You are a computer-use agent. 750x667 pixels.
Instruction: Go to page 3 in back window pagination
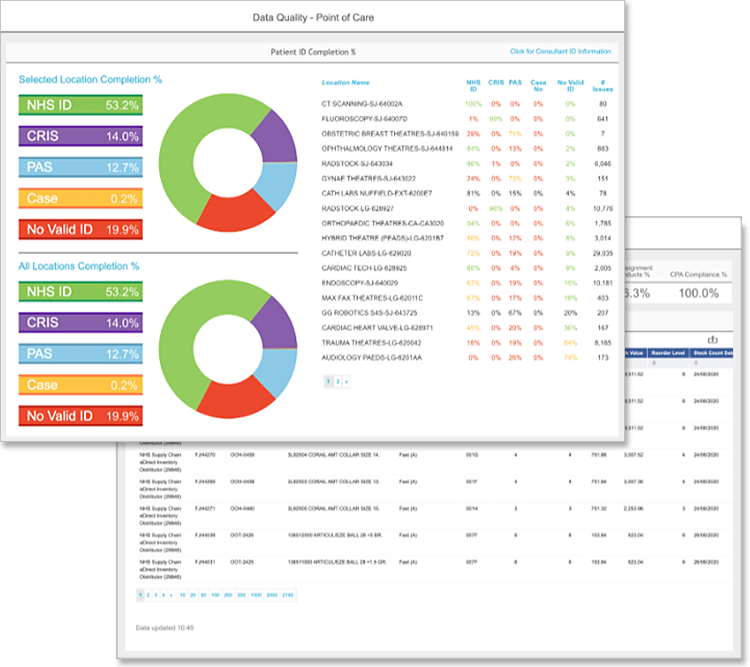(155, 595)
